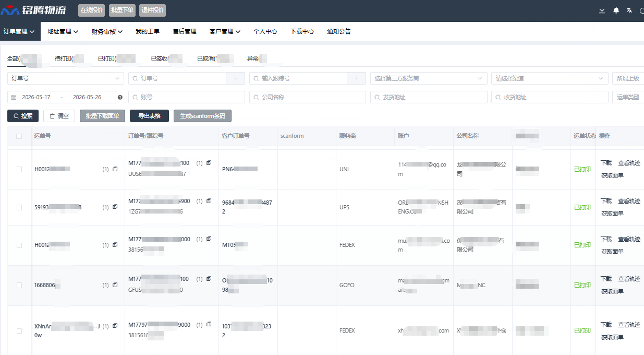Copy order number in the XNnAr row

pos(209,324)
